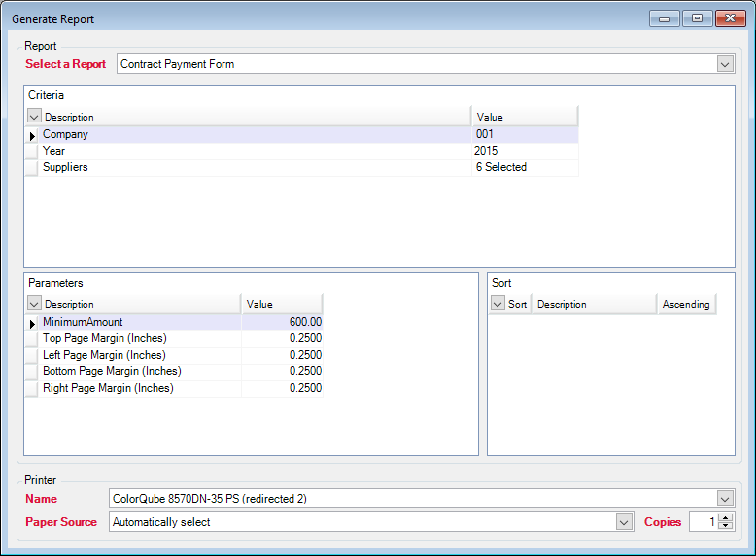Click the Sort column header
The width and height of the screenshot is (756, 556).
point(517,304)
